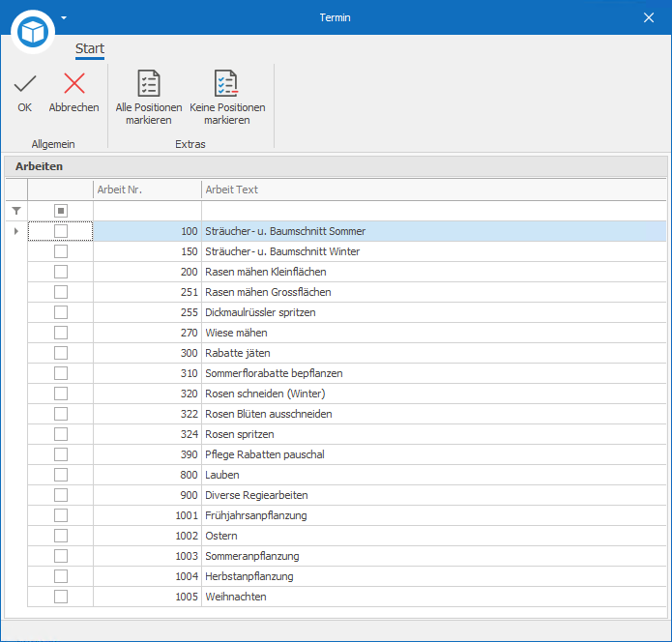Screen dimensions: 672x642
Task: Select 'Rabatte jäten' text cell
Action: coord(434,353)
